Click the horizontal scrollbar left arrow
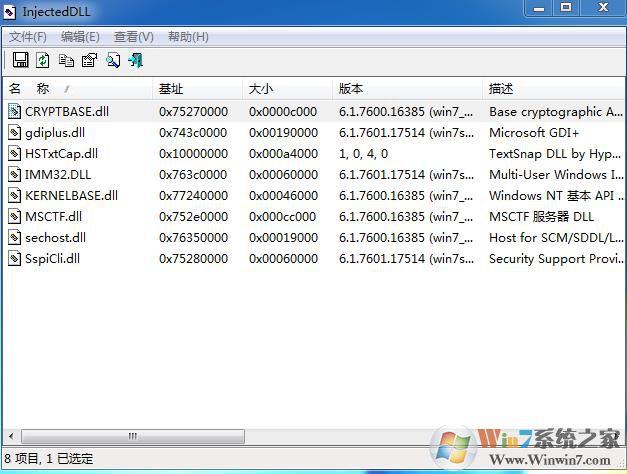627x474 pixels. pos(12,437)
